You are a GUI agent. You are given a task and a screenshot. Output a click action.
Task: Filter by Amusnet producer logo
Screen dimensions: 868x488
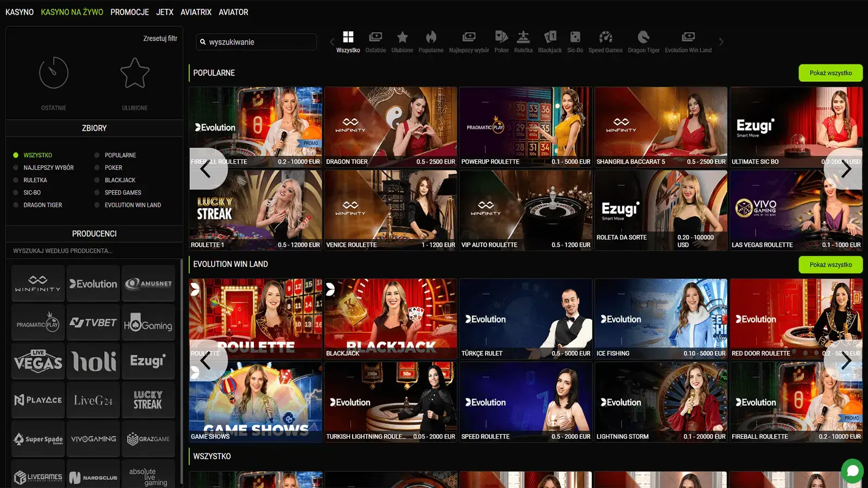click(148, 284)
